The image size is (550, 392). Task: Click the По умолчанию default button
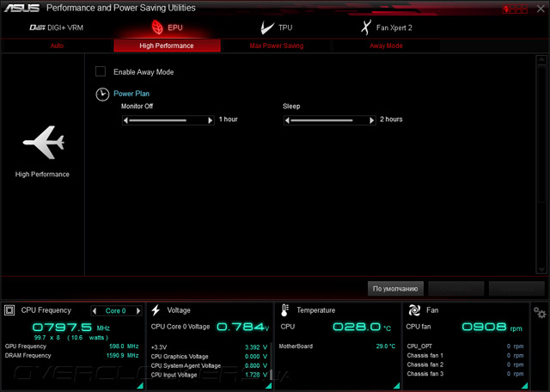[395, 289]
